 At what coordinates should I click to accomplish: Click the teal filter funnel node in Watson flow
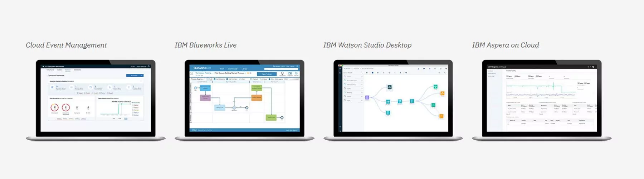[400, 101]
